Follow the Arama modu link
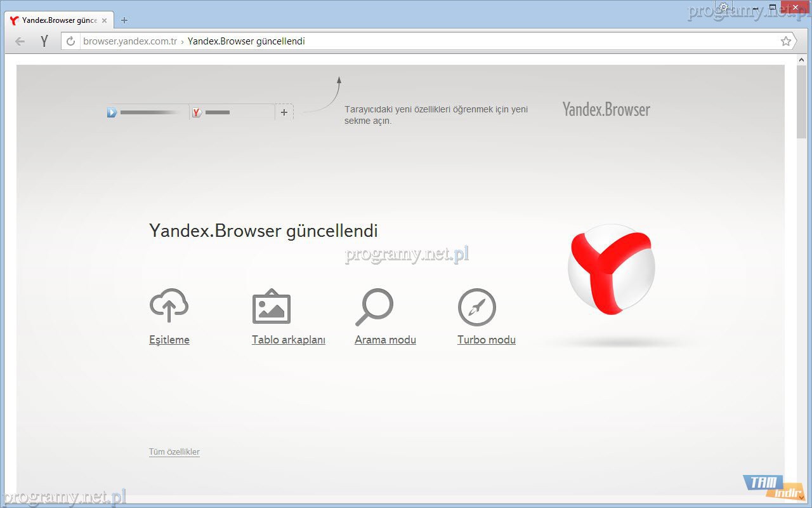The height and width of the screenshot is (508, 812). (x=385, y=340)
